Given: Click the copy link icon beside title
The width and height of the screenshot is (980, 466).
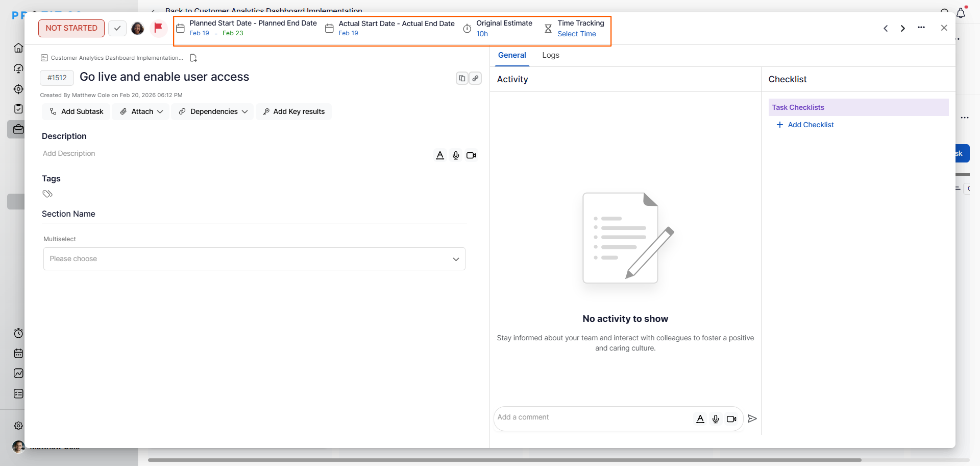Looking at the screenshot, I should point(475,78).
